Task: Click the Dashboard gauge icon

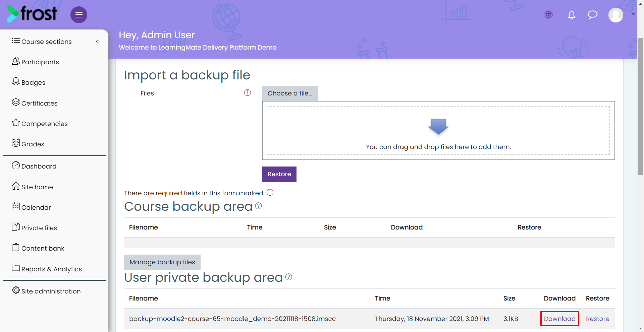Action: click(x=16, y=165)
